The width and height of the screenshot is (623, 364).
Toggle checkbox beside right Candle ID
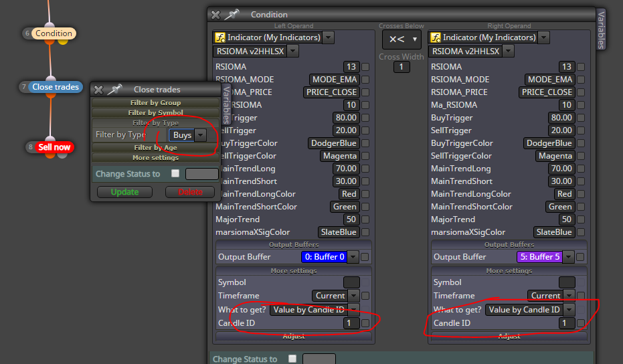(x=580, y=323)
